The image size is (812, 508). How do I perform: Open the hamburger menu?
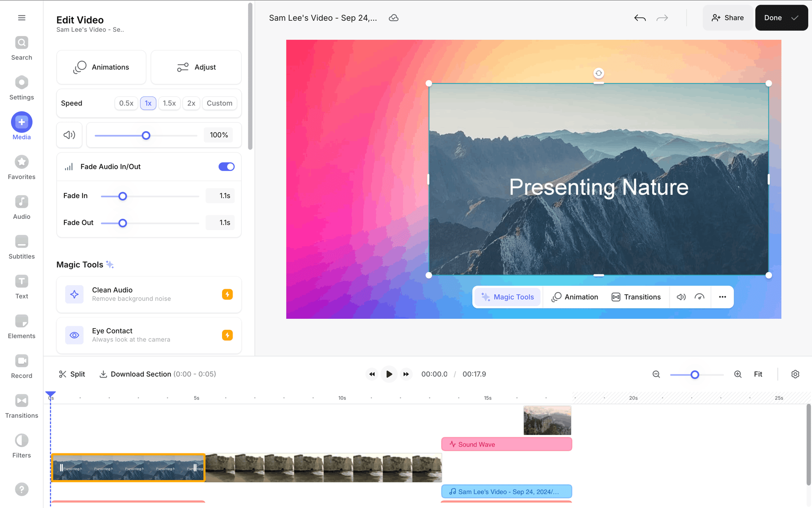(x=22, y=18)
